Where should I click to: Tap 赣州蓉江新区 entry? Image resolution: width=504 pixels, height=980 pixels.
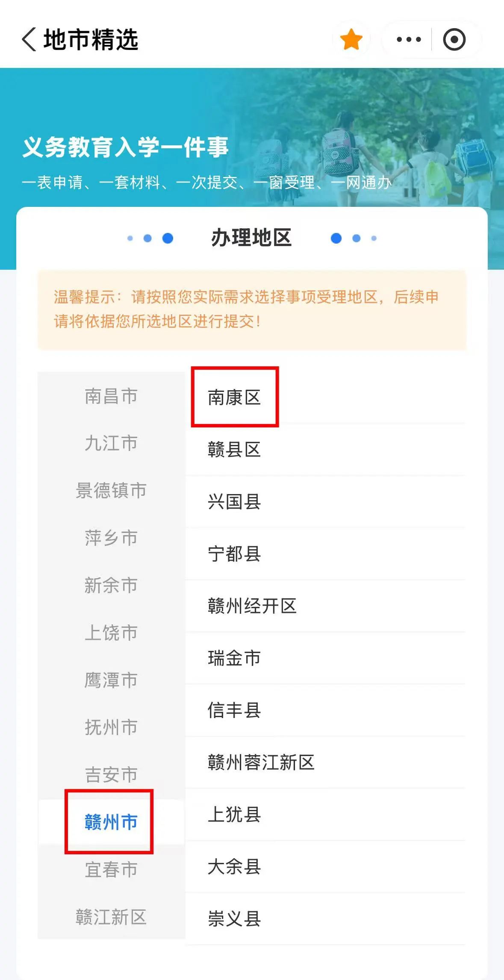click(x=261, y=762)
